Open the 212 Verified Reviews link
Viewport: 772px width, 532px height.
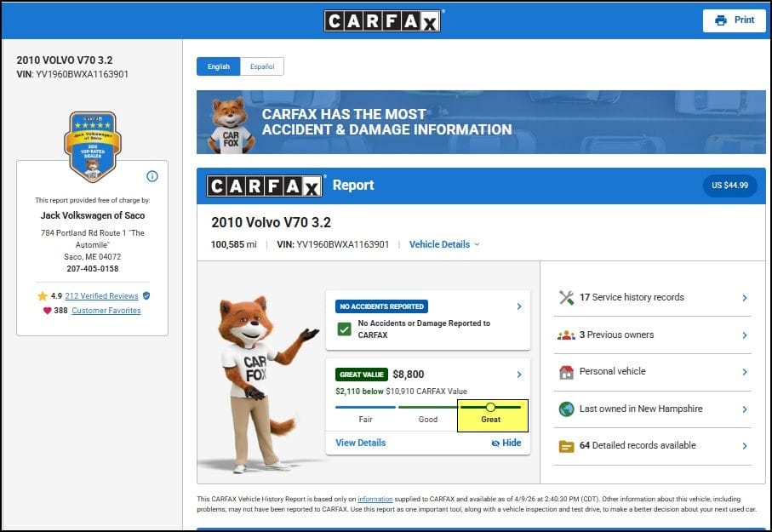pos(101,296)
